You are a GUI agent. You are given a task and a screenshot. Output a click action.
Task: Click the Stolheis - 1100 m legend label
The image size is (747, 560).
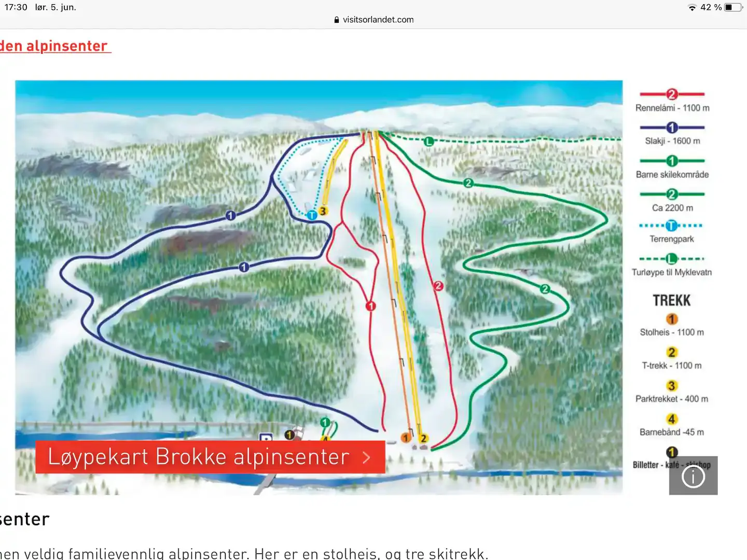(x=672, y=332)
